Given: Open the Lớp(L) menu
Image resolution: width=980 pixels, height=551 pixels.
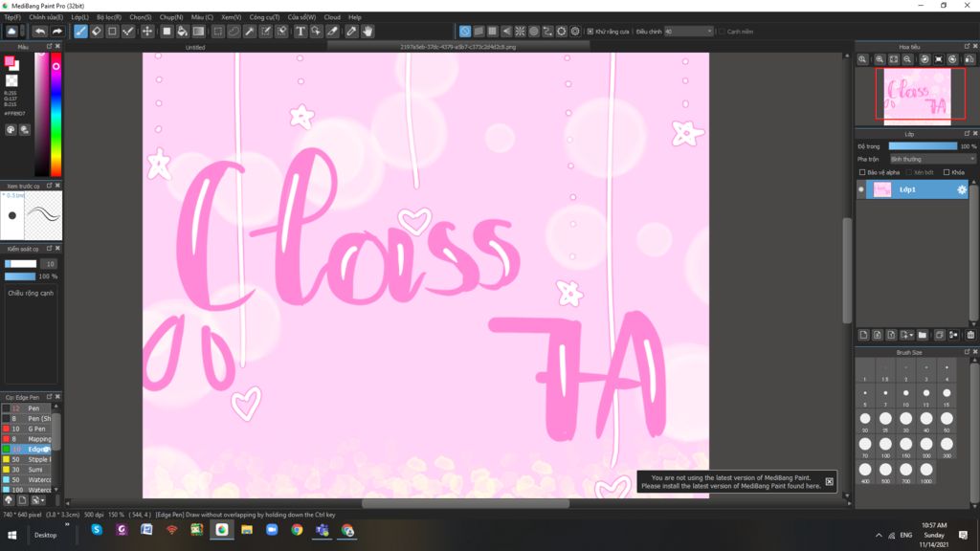Looking at the screenshot, I should click(x=79, y=17).
